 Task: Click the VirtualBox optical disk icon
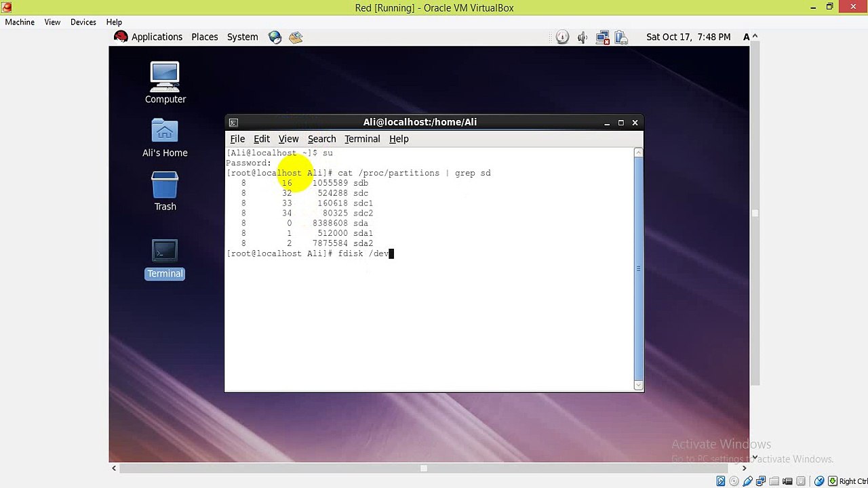[x=734, y=481]
